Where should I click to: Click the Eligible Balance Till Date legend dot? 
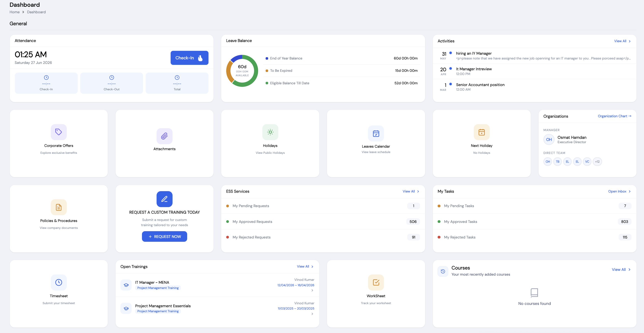(267, 83)
